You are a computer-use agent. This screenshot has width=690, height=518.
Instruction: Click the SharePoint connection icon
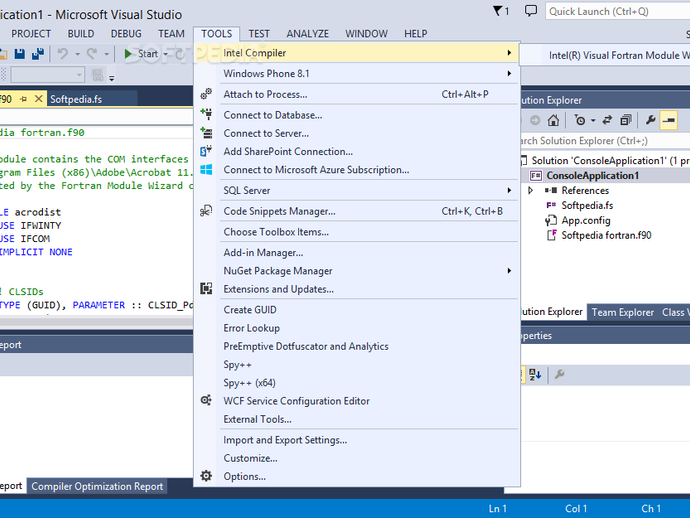[206, 151]
